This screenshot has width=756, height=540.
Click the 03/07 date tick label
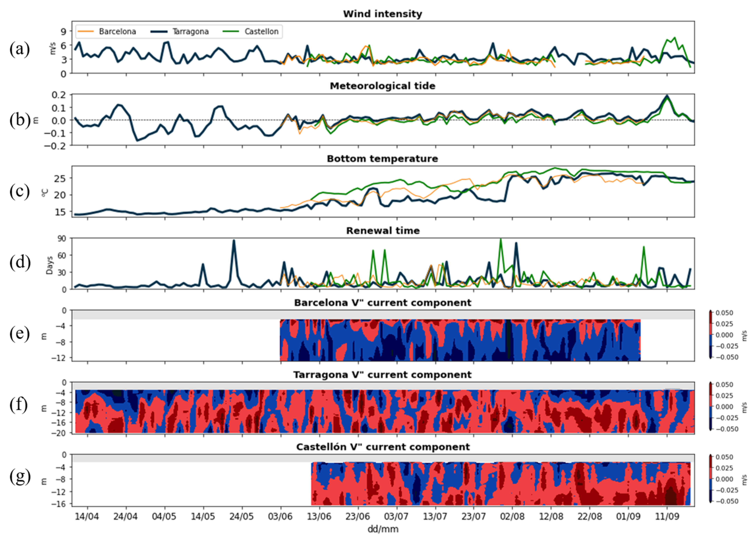tap(396, 516)
